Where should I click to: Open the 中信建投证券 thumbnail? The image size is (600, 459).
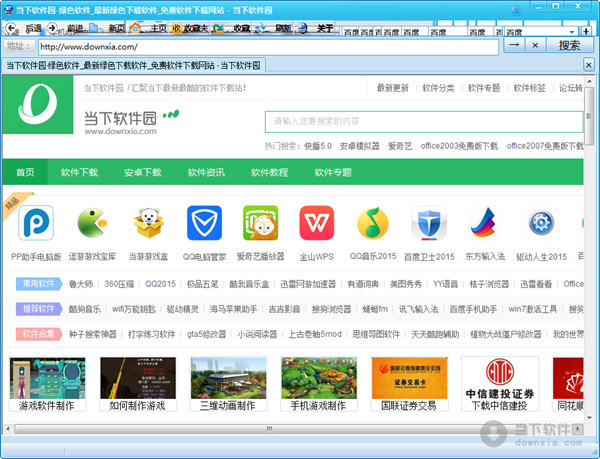tap(500, 384)
